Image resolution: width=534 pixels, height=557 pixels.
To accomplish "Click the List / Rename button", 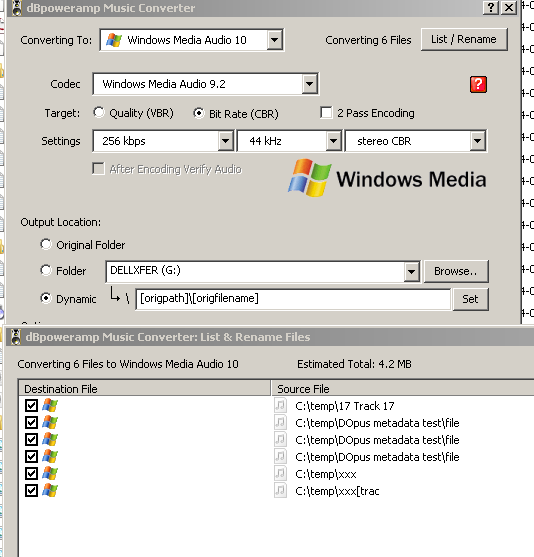I will 464,39.
